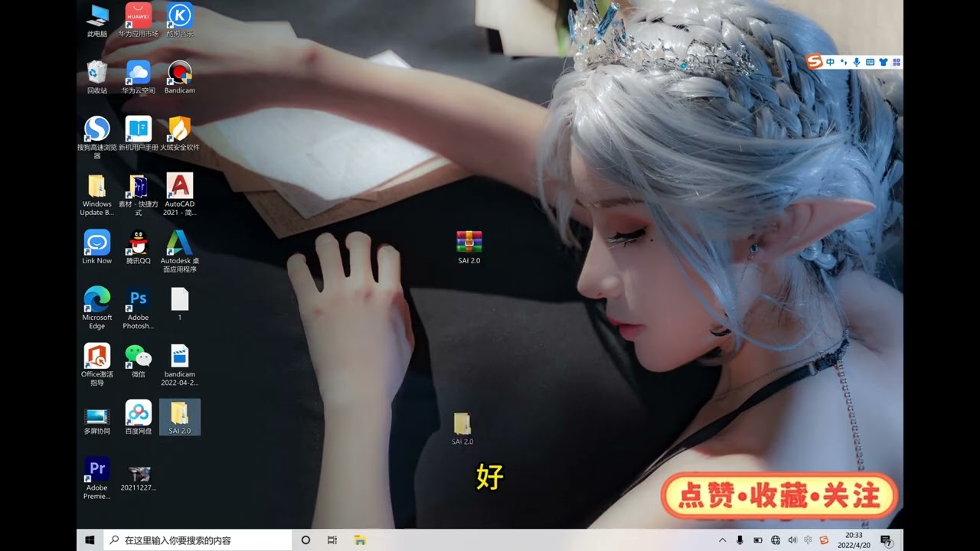
Task: Click the taskbar search box
Action: coord(198,540)
